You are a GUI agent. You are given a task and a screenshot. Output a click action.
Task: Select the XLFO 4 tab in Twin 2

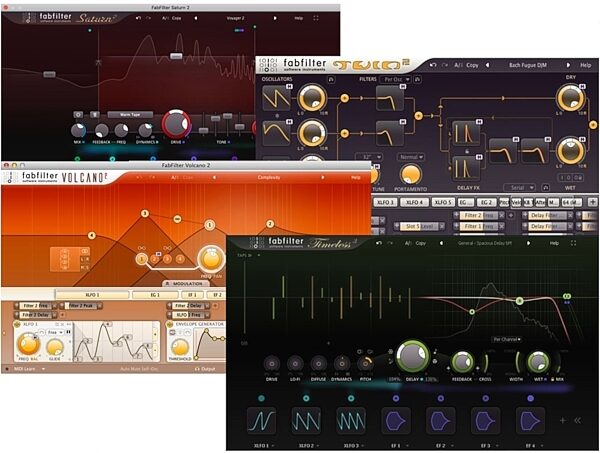[414, 202]
